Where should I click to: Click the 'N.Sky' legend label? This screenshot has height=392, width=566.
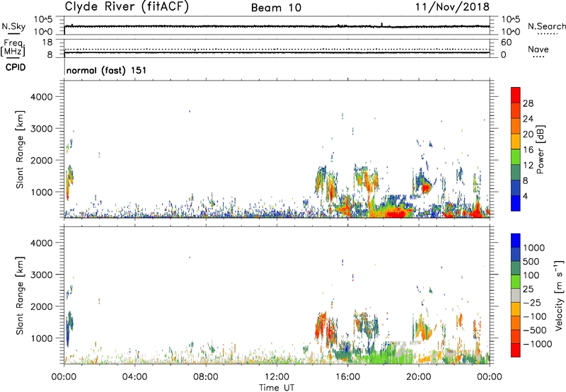point(13,26)
